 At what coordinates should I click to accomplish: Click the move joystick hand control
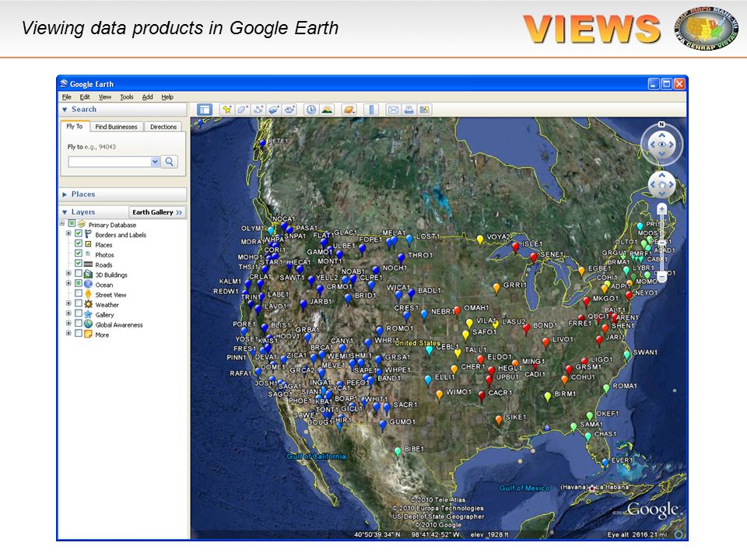coord(661,184)
